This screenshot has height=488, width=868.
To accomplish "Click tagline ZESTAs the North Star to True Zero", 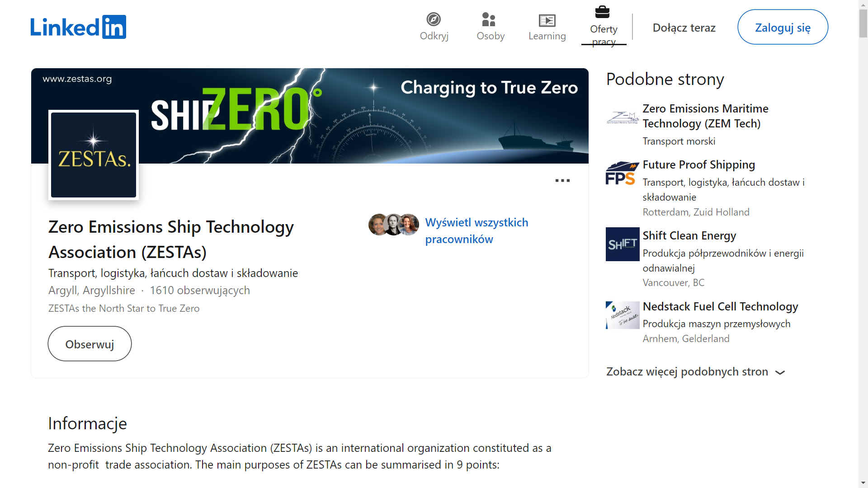I will click(x=124, y=308).
